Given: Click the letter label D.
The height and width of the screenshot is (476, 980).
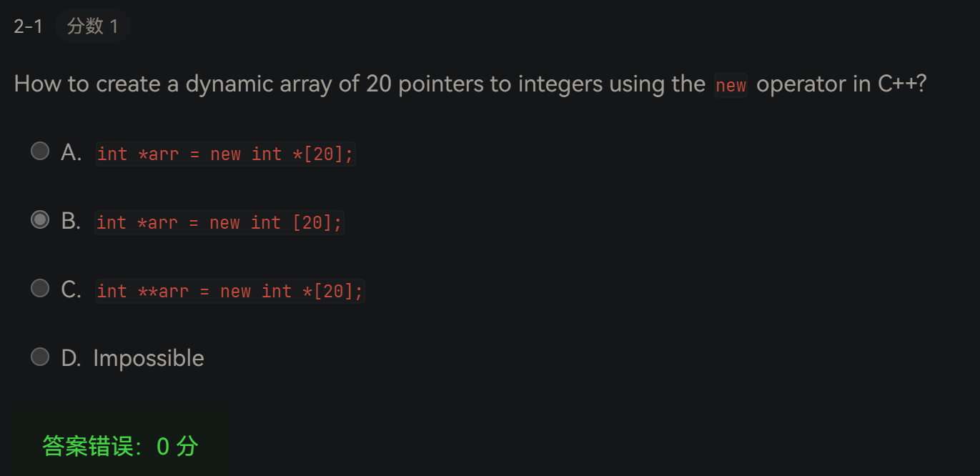Looking at the screenshot, I should click(71, 358).
